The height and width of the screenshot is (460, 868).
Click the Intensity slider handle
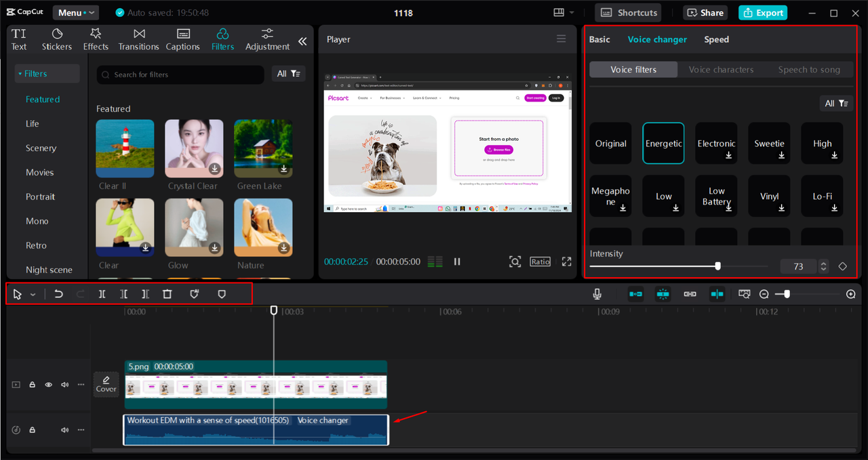point(718,266)
